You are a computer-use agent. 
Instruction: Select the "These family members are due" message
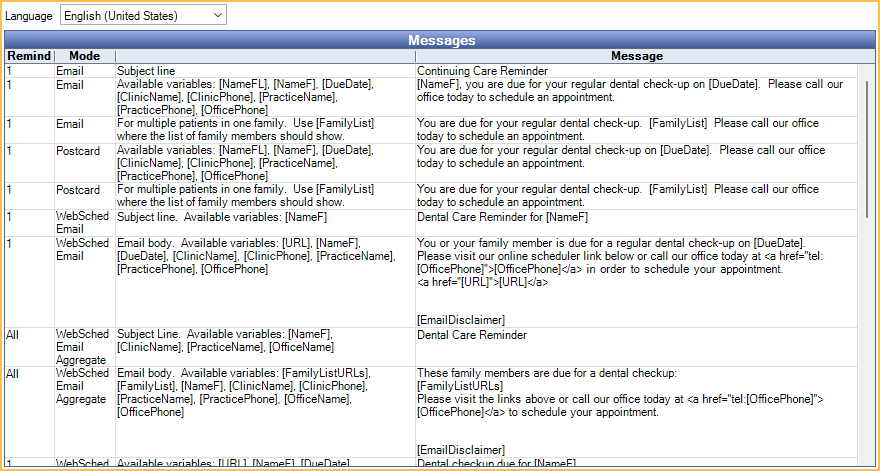click(x=620, y=392)
